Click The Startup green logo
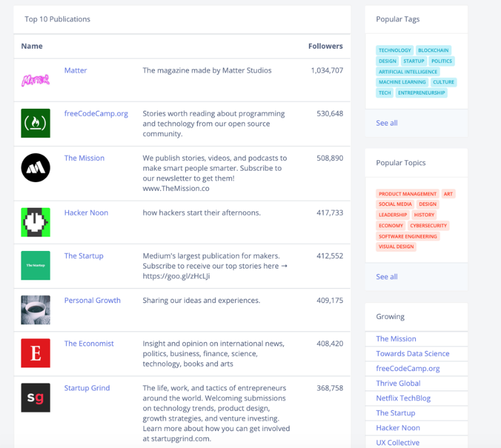This screenshot has height=448, width=501. 35,265
